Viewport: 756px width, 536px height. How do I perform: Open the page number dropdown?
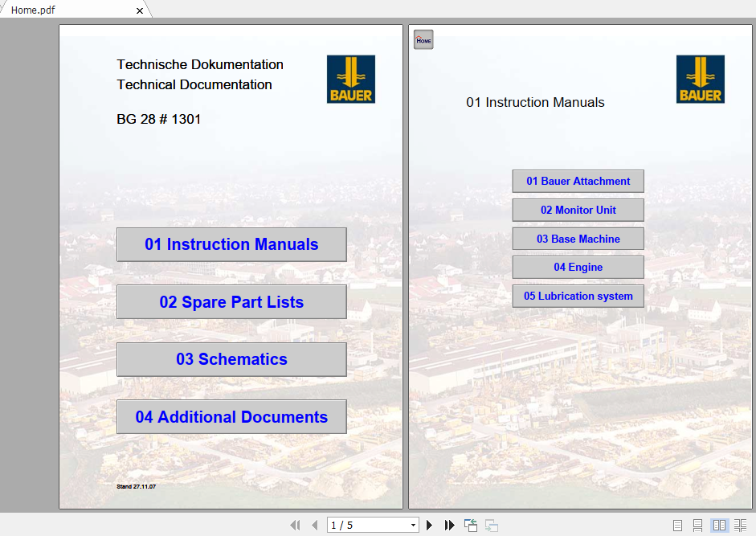tap(413, 525)
